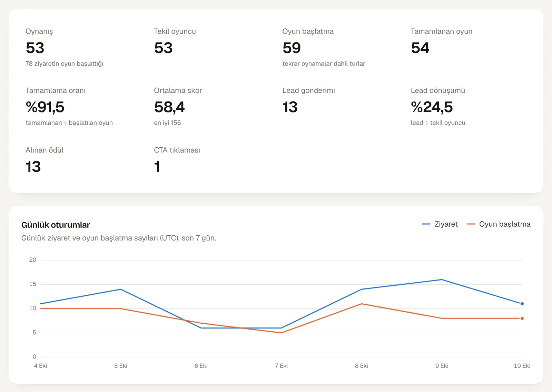Click the CTA tıklaması metric value
The image size is (552, 392).
pyautogui.click(x=157, y=167)
